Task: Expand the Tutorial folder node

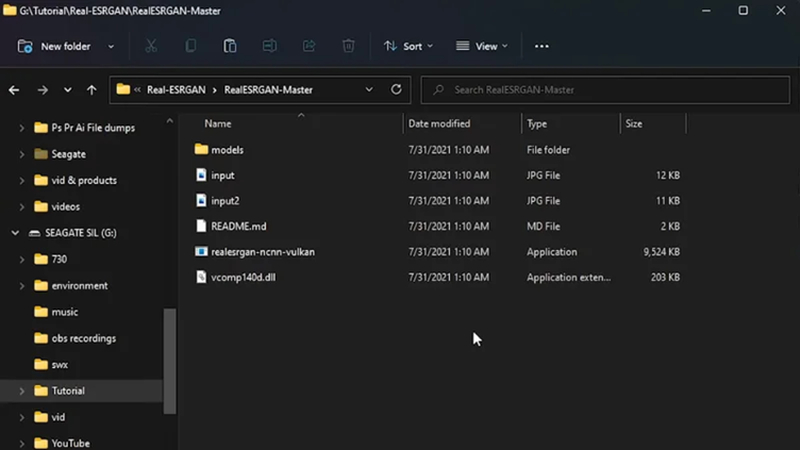Action: point(21,391)
